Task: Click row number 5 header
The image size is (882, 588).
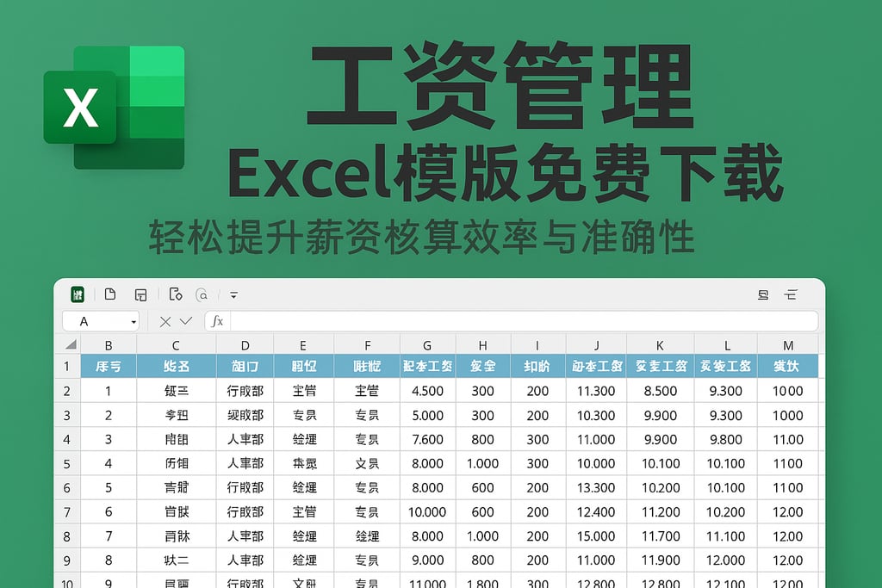Action: [x=67, y=462]
